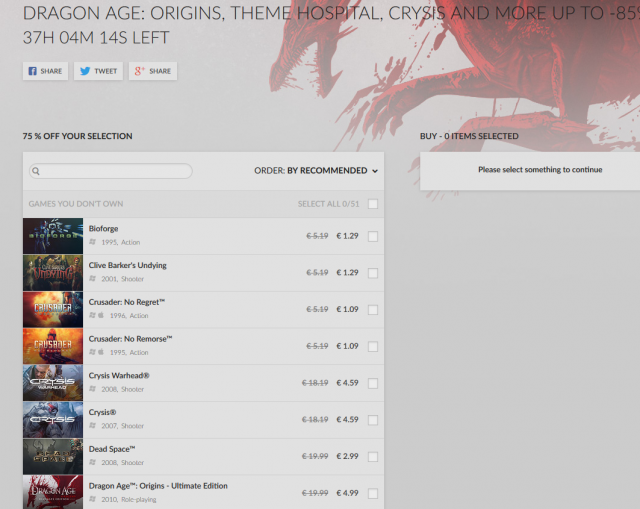Viewport: 640px width, 509px height.
Task: Select Dragon Age Origins Ultimate Edition checkbox
Action: 373,493
